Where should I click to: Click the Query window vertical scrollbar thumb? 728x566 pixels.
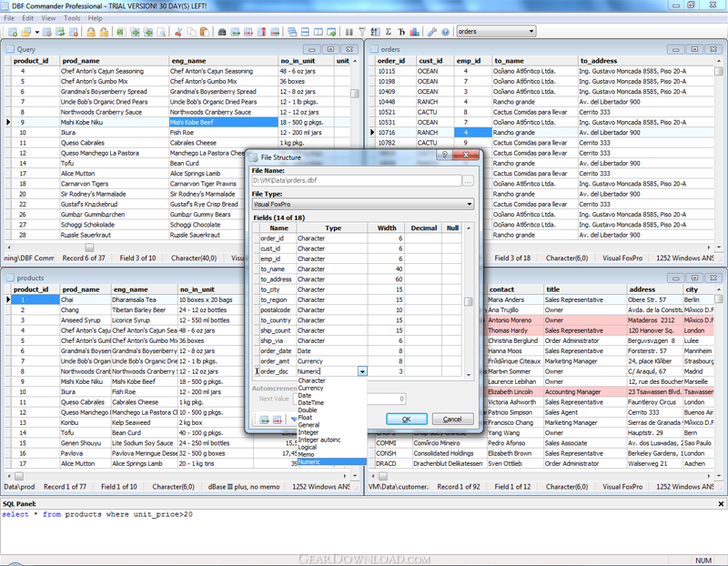pyautogui.click(x=355, y=94)
